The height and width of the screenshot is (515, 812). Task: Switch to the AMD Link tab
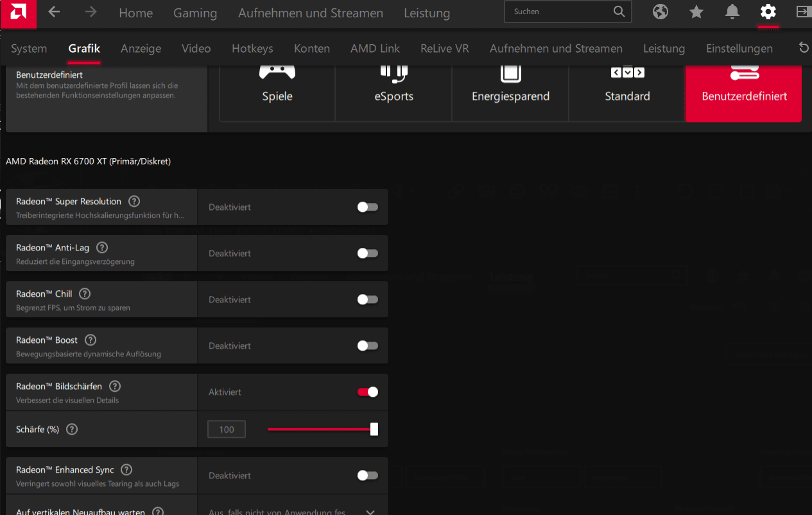point(375,48)
